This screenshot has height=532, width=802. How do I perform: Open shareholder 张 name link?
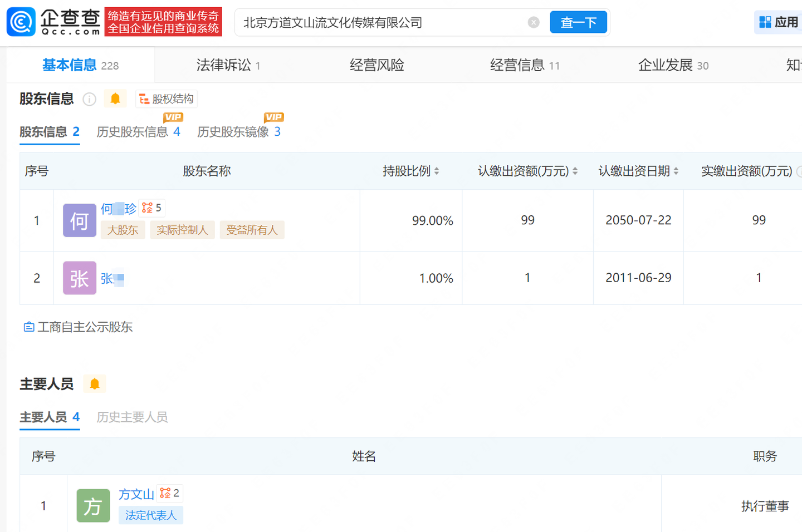[x=113, y=278]
